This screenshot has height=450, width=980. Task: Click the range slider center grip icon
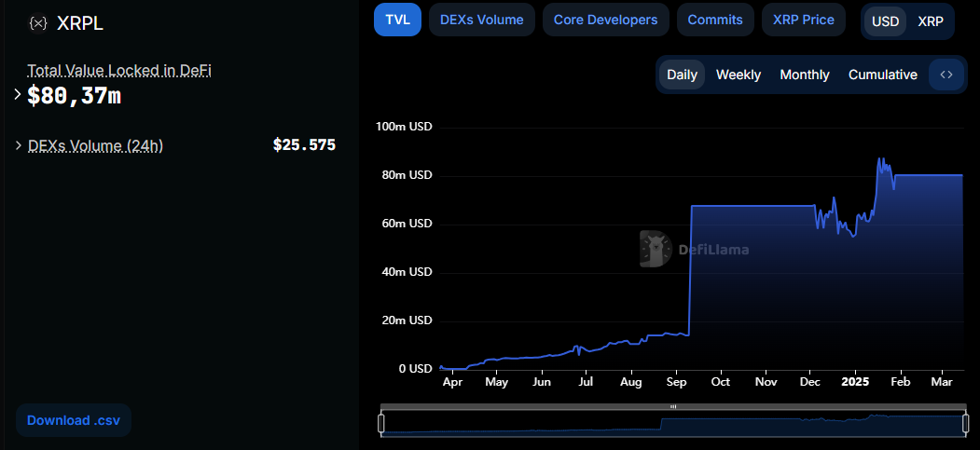point(673,406)
